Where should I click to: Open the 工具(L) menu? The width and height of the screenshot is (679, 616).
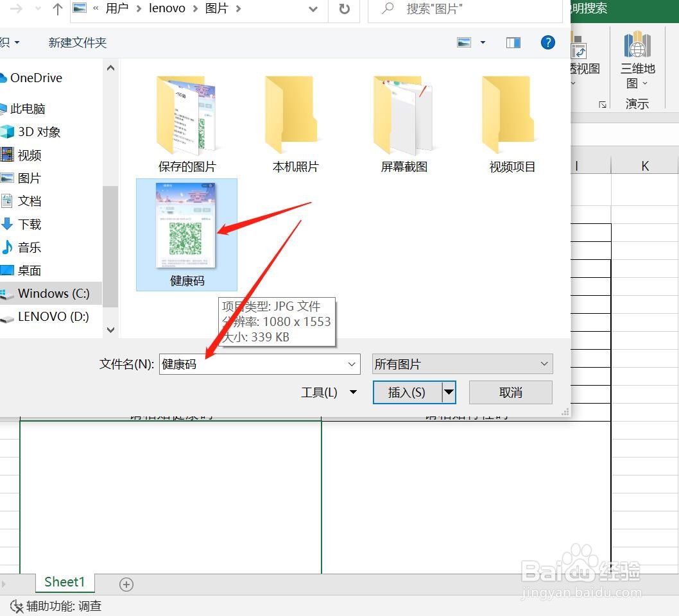pos(328,393)
